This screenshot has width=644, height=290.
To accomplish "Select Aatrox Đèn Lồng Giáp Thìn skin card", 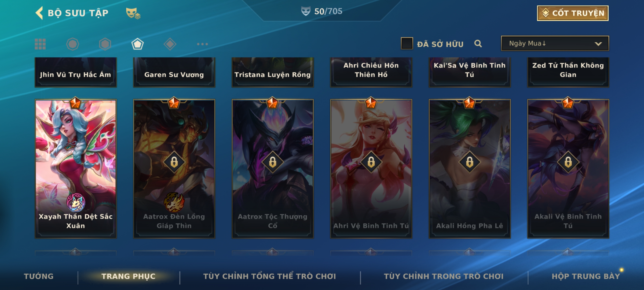I will point(174,169).
